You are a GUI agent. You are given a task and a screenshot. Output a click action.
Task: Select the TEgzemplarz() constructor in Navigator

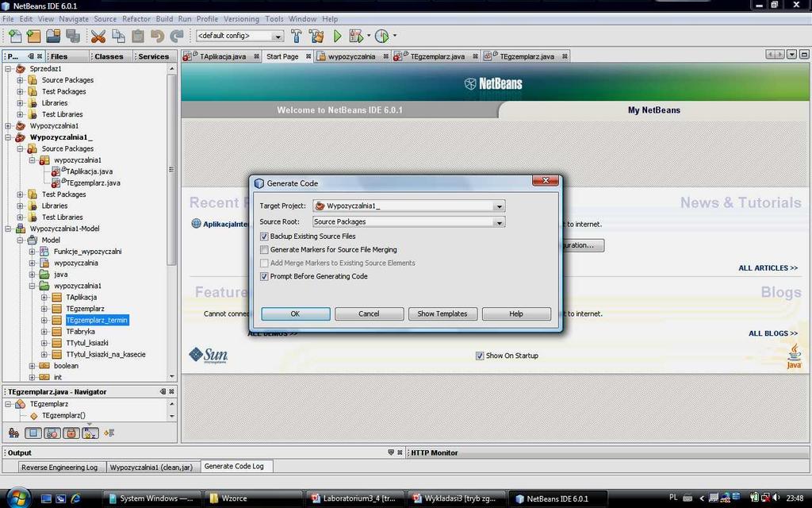pyautogui.click(x=63, y=415)
